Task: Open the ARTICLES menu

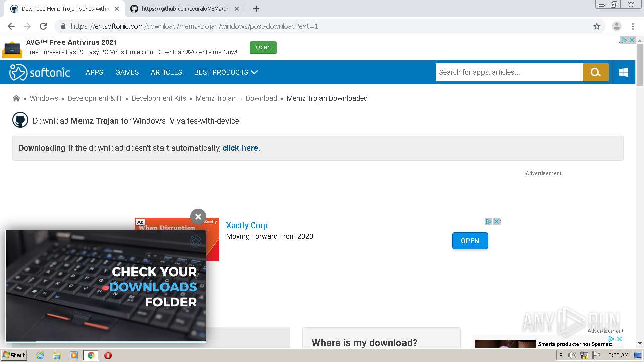Action: point(167,72)
